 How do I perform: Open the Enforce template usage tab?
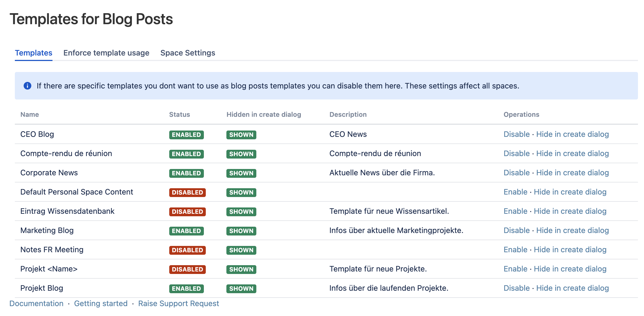coord(106,53)
